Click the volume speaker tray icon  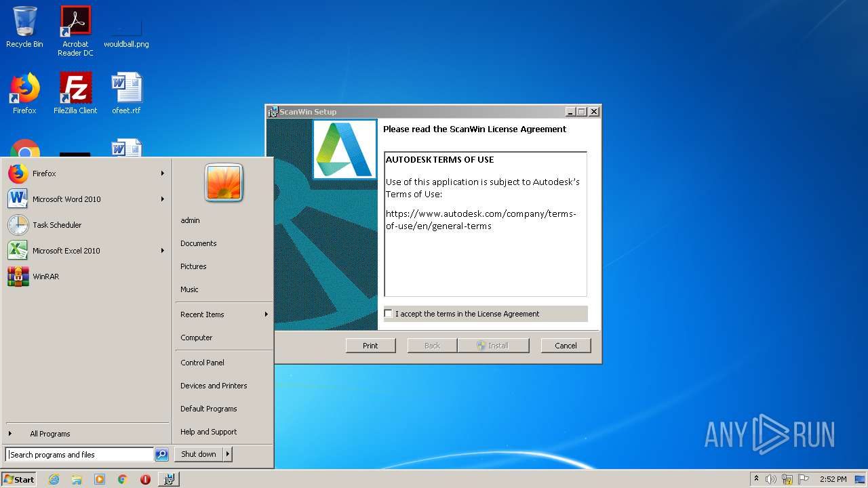[771, 479]
